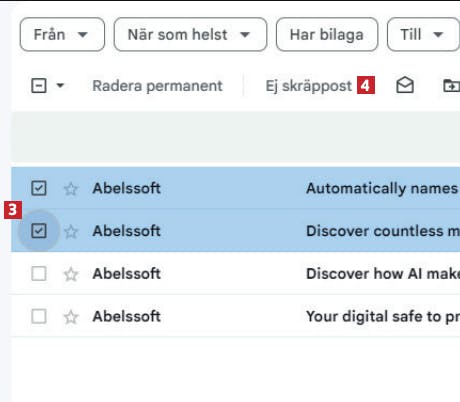Check the Your digital safe email checkbox
The image size is (460, 402).
[39, 316]
